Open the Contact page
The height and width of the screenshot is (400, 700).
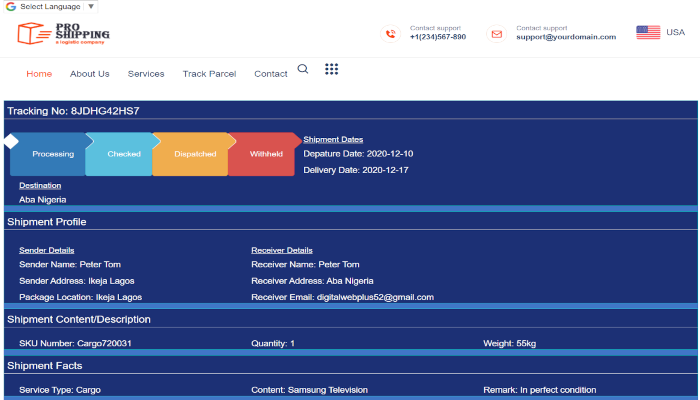[x=271, y=74]
